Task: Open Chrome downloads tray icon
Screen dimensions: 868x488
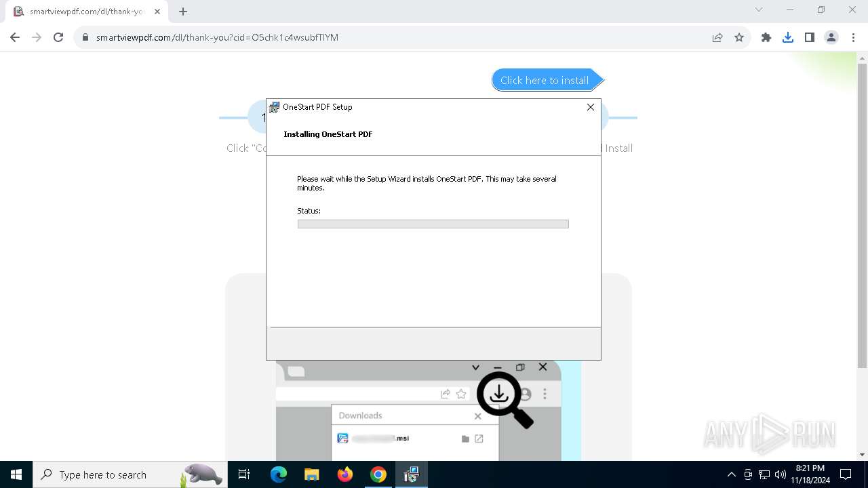Action: (788, 37)
